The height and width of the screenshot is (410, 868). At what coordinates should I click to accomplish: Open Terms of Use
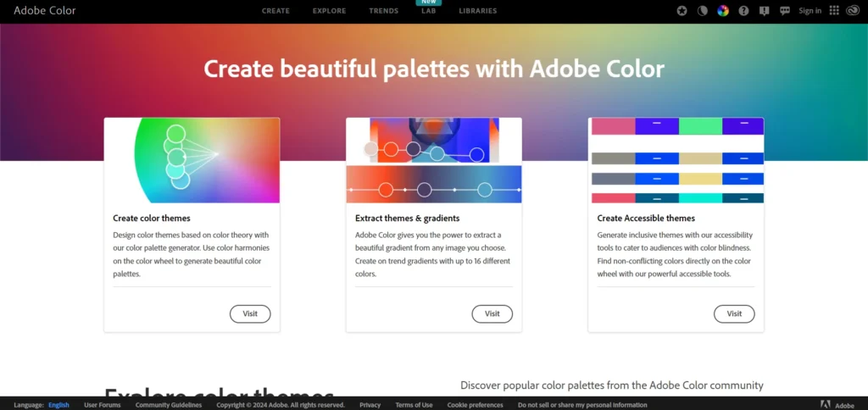414,405
